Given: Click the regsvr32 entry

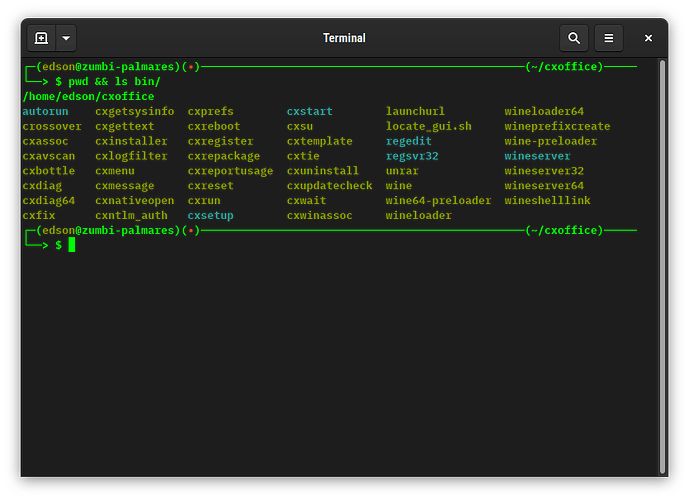Looking at the screenshot, I should click(412, 156).
